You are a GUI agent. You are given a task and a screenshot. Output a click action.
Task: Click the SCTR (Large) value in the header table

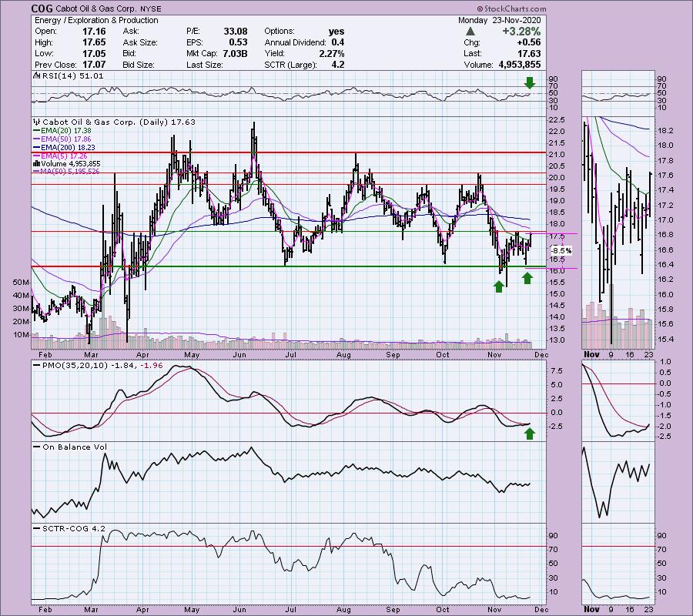click(338, 65)
